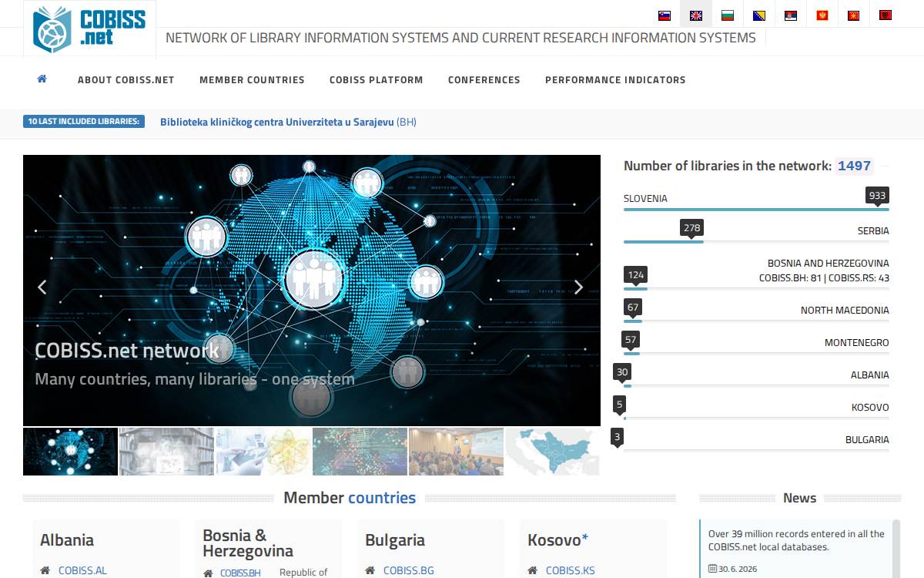924x578 pixels.
Task: Select the atom science slide thumbnail
Action: coord(263,452)
